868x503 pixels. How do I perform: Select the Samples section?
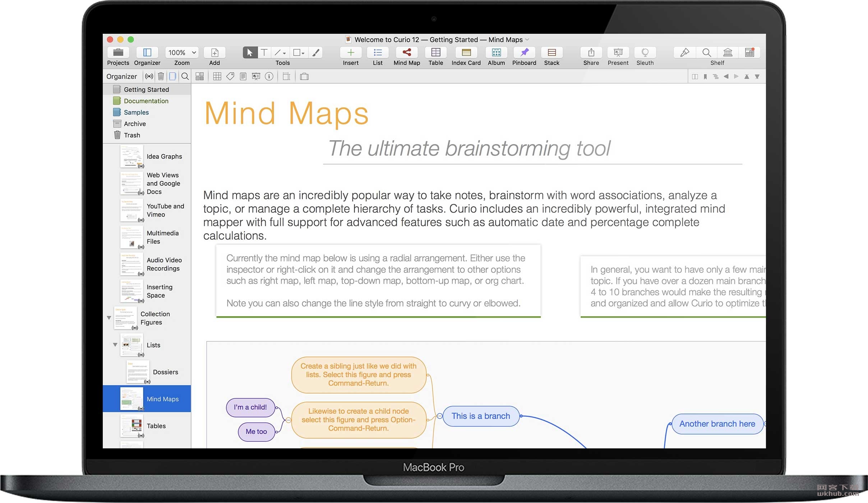coord(147,112)
